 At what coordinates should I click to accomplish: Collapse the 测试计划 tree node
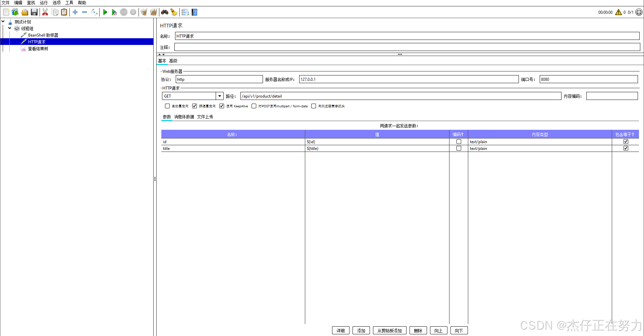3,21
